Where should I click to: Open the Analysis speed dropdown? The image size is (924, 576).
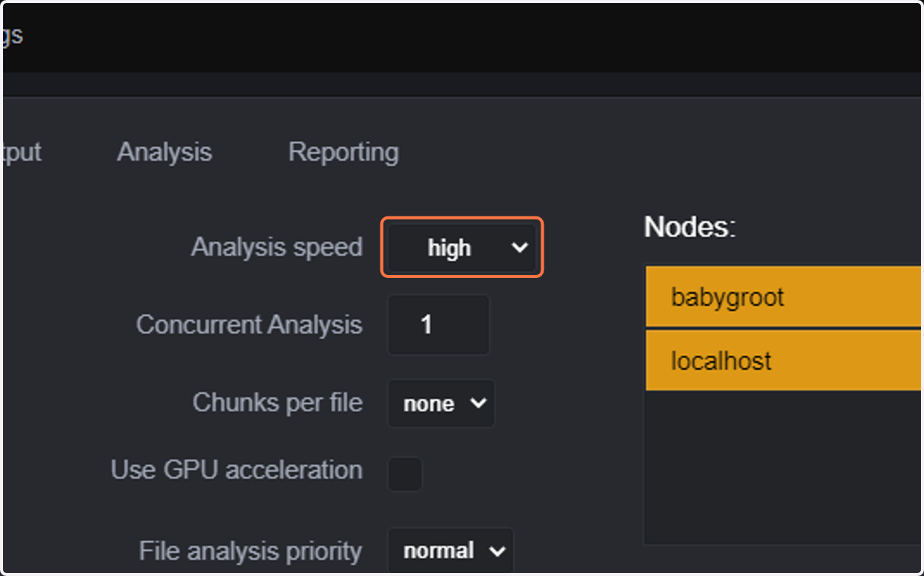462,248
